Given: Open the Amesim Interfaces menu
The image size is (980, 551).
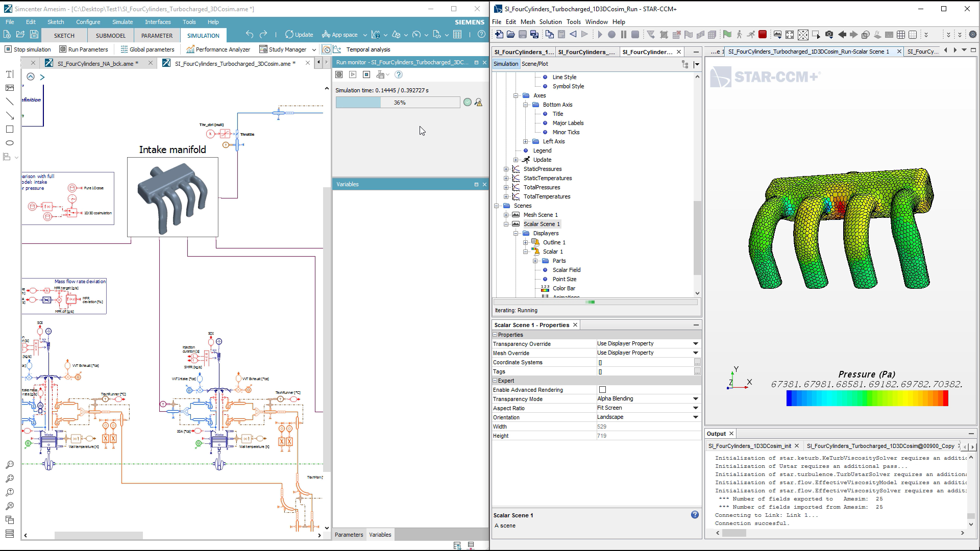Looking at the screenshot, I should pyautogui.click(x=158, y=22).
